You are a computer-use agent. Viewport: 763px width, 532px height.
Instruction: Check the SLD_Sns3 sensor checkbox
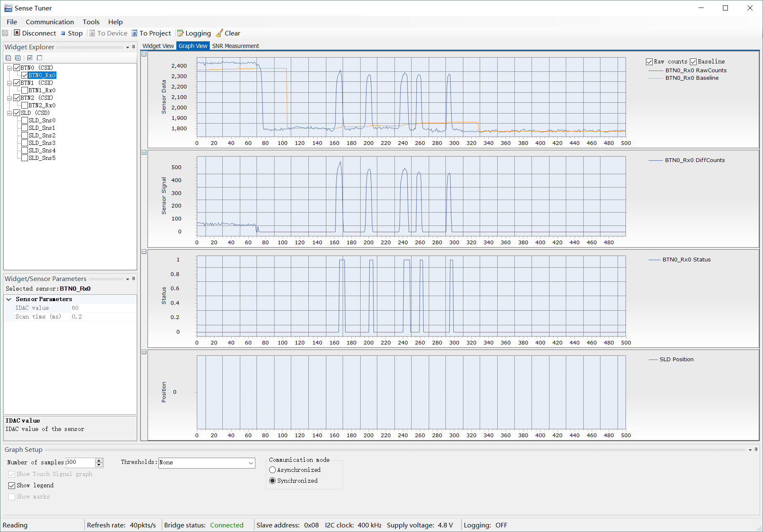click(x=25, y=143)
